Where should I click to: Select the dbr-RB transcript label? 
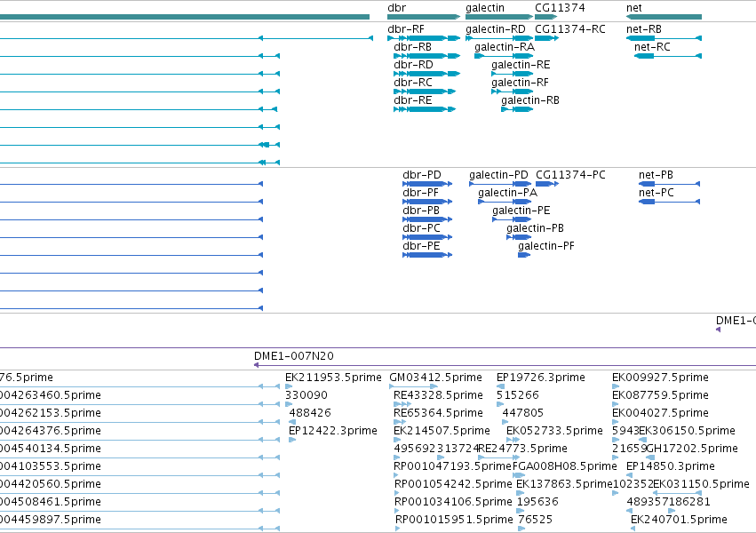(413, 47)
